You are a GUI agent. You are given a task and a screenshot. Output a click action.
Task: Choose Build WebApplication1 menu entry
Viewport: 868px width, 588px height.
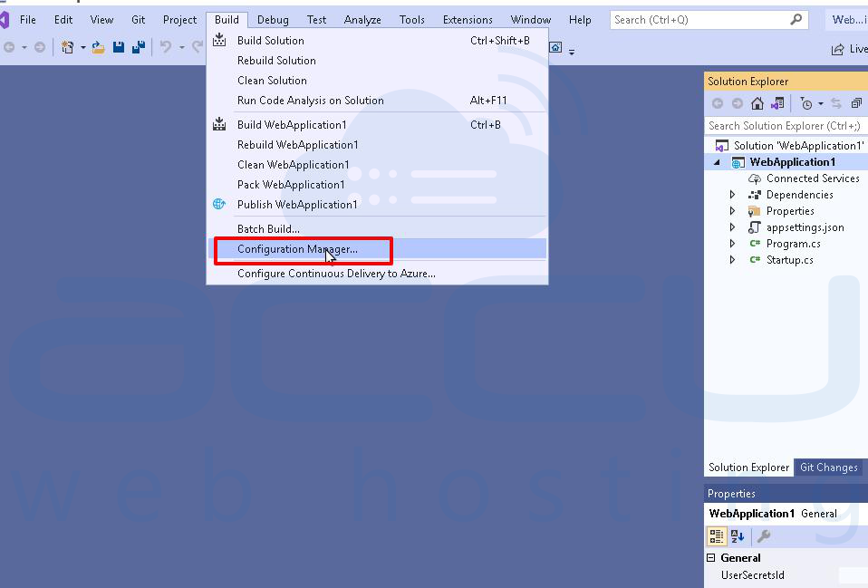[x=377, y=125]
